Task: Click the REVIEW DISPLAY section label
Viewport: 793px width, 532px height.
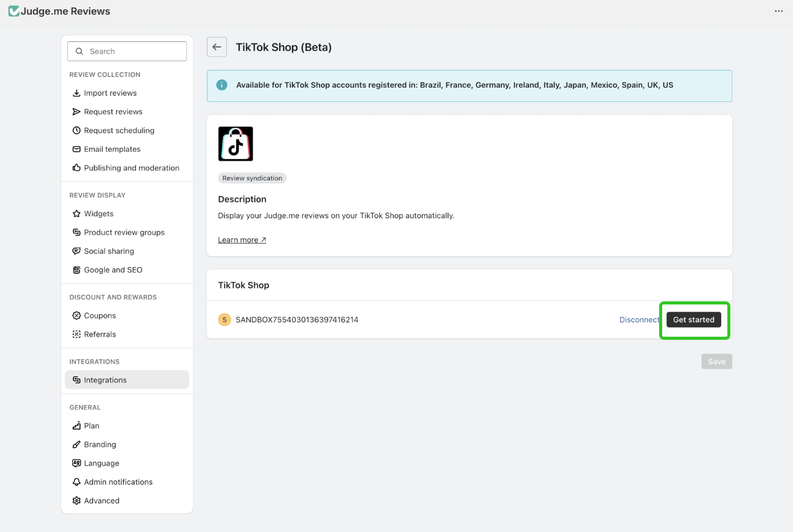Action: (x=97, y=195)
